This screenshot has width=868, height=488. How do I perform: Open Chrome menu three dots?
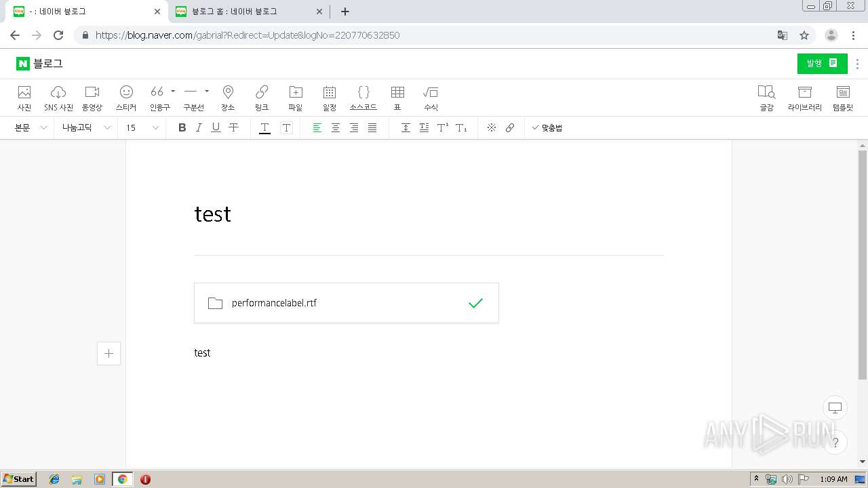pos(854,35)
